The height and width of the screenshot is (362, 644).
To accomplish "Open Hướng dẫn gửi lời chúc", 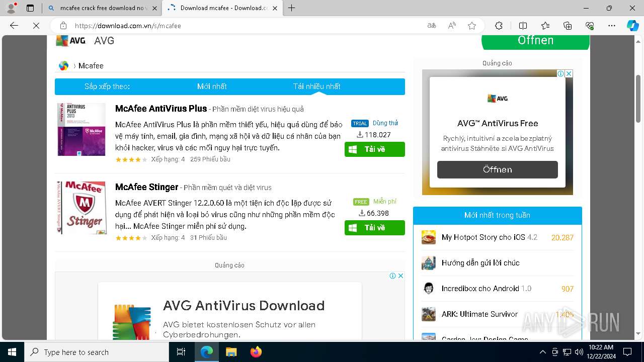I will (x=480, y=263).
